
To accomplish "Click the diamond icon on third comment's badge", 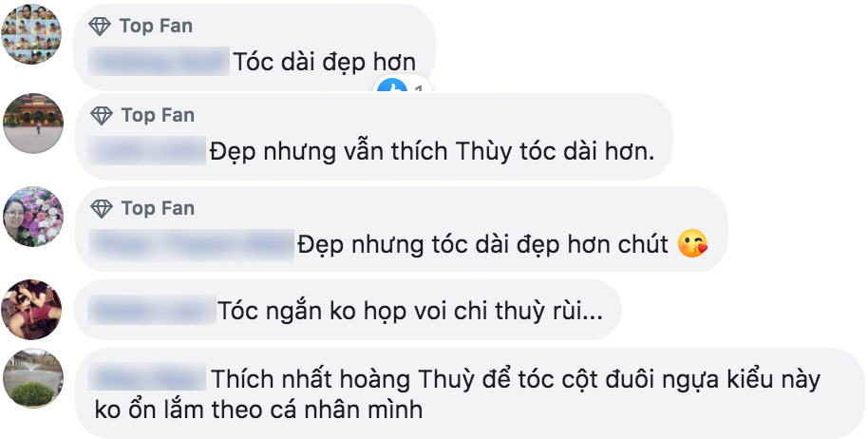I will pyautogui.click(x=102, y=209).
